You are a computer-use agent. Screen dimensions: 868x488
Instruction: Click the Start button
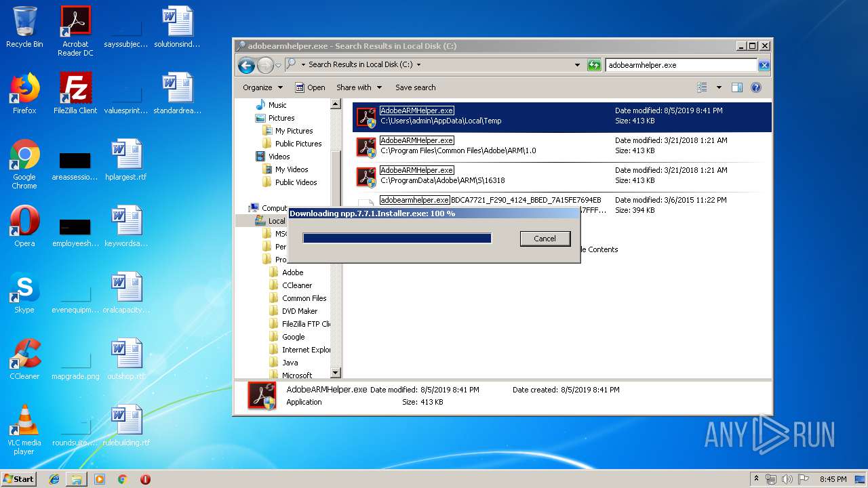(18, 479)
